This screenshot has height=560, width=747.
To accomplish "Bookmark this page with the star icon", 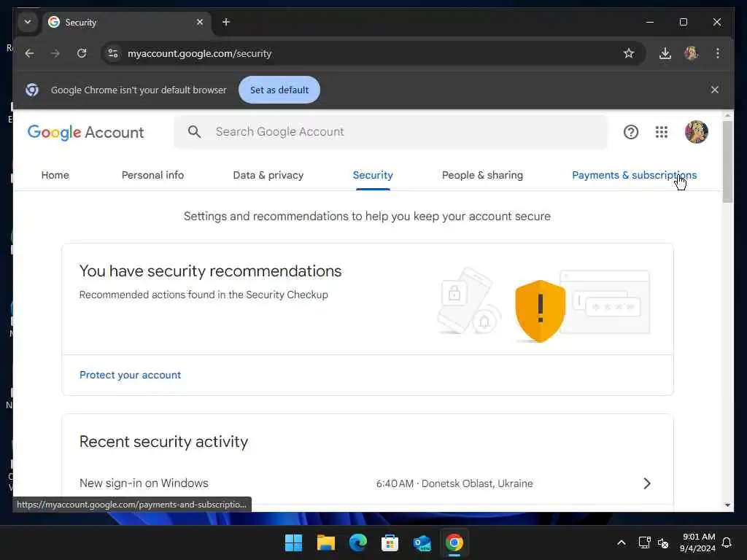I will pos(629,53).
